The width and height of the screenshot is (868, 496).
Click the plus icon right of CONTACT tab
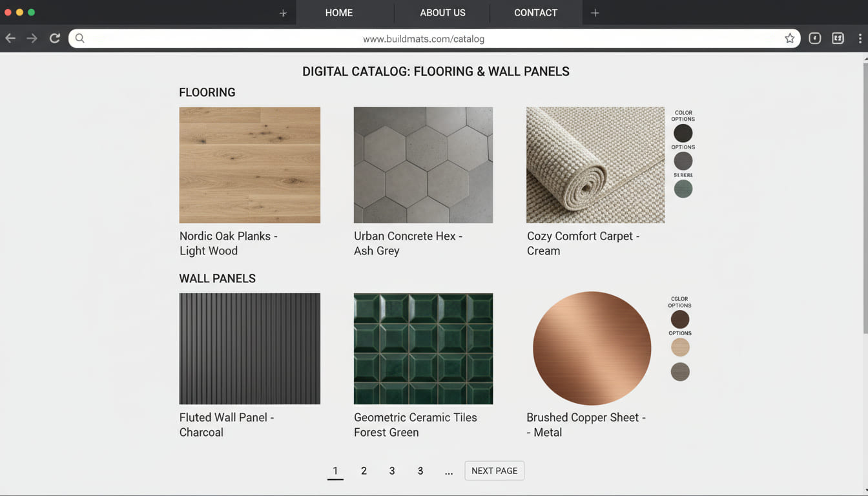click(595, 13)
